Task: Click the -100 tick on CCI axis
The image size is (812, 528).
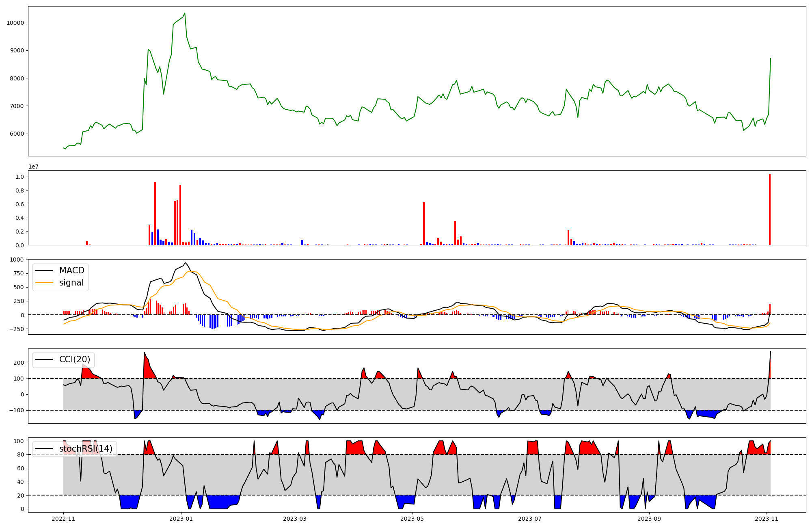Action: tap(17, 411)
